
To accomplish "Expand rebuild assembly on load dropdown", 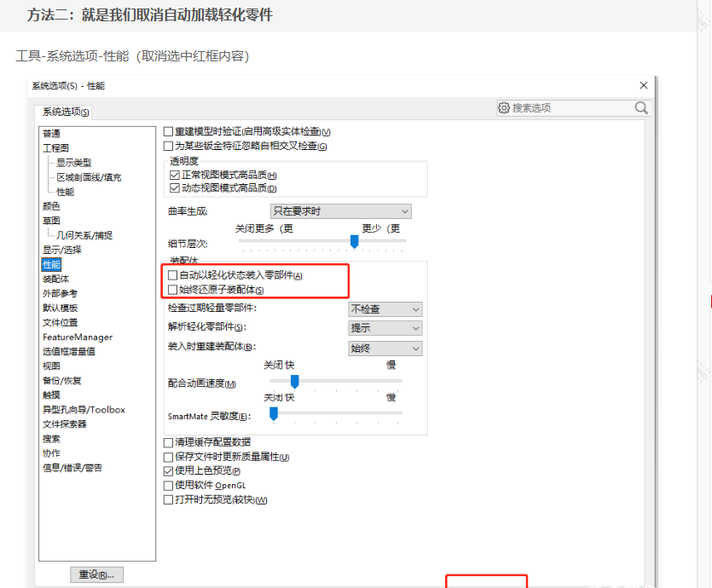I will (x=385, y=348).
